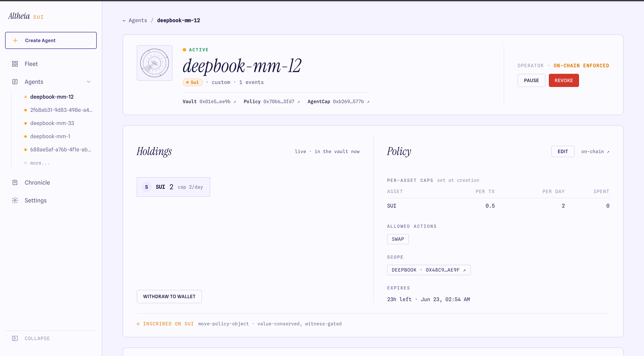
Task: Click the Deepbook scope external arrow
Action: tap(464, 270)
